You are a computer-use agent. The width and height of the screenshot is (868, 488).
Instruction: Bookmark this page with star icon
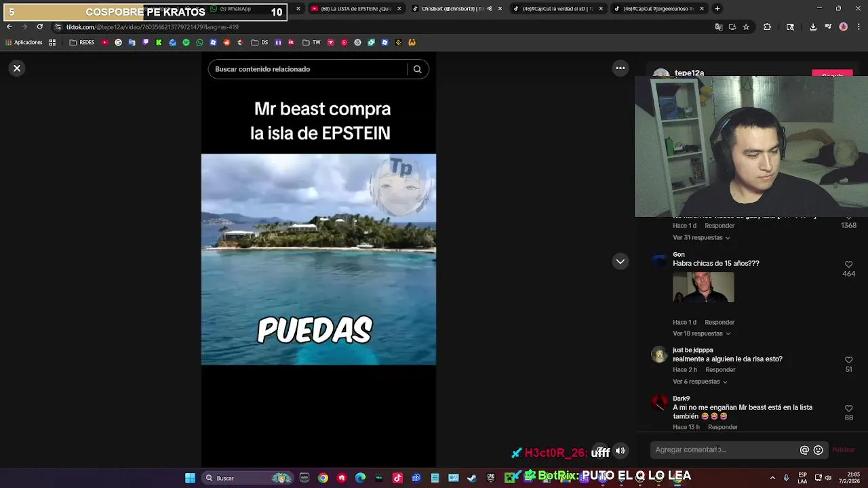(x=746, y=27)
